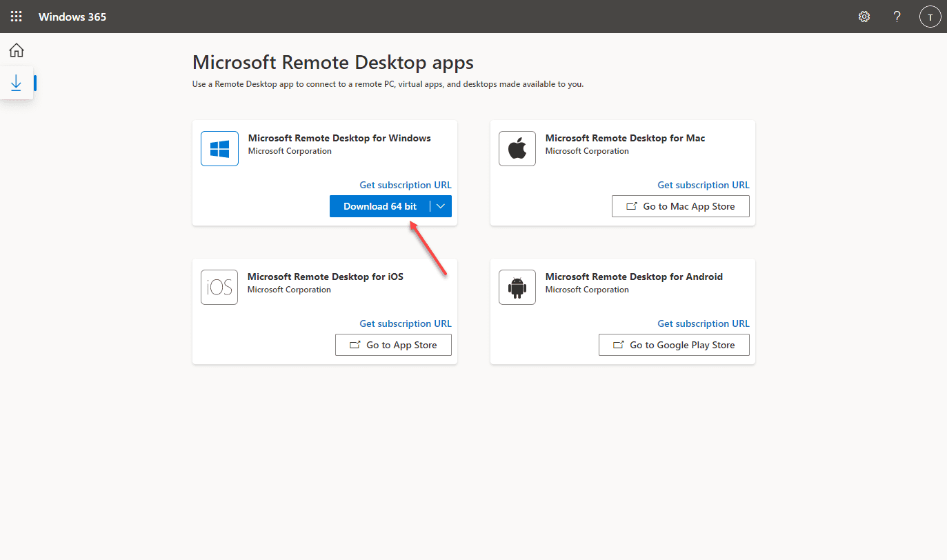Open the account profile avatar
Image resolution: width=947 pixels, height=560 pixels.
(x=930, y=17)
